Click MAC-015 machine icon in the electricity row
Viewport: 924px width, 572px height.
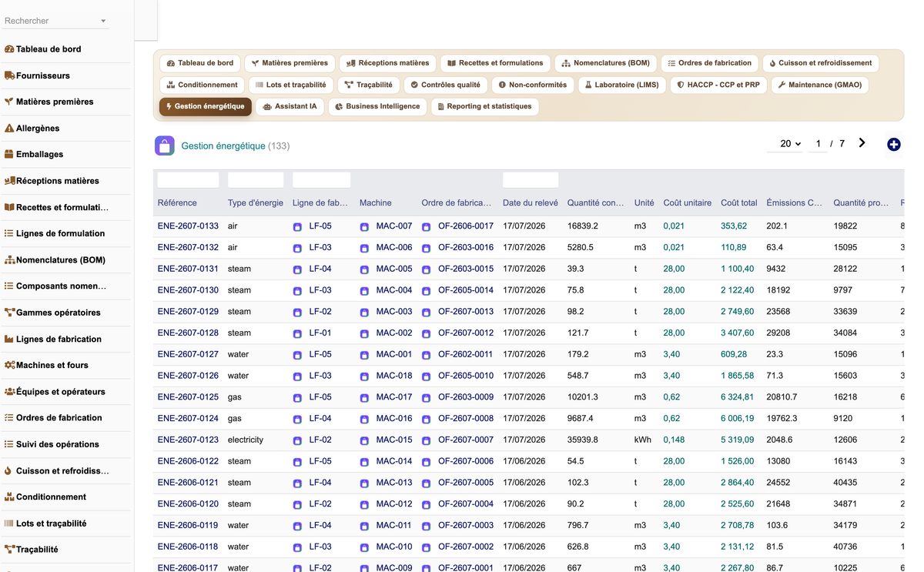click(364, 441)
